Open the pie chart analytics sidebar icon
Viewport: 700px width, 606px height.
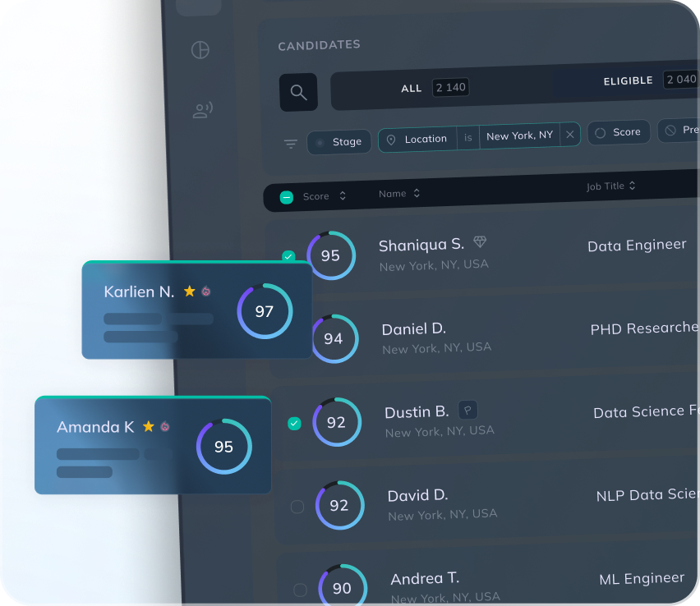pos(200,50)
